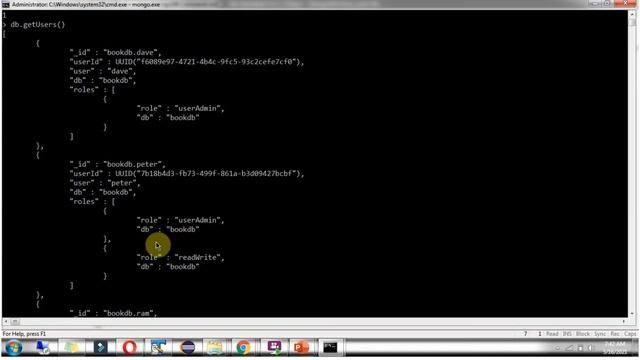Click the db.getUsers() command text

coord(38,24)
